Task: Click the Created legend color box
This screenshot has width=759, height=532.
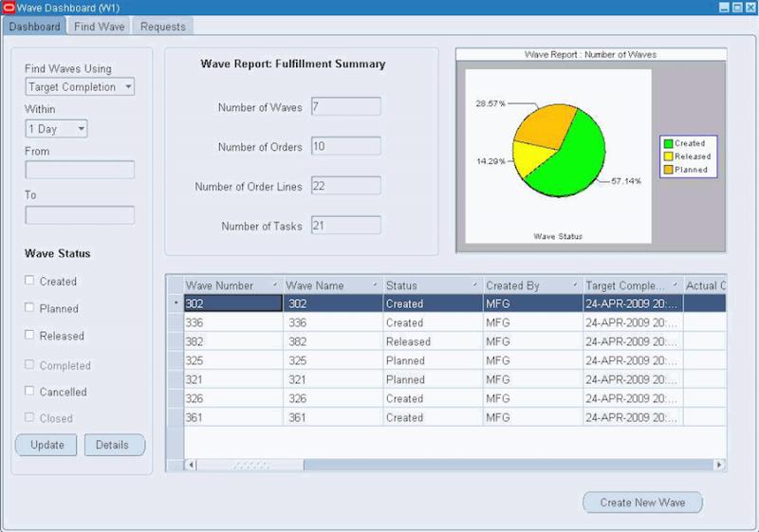Action: (x=669, y=143)
